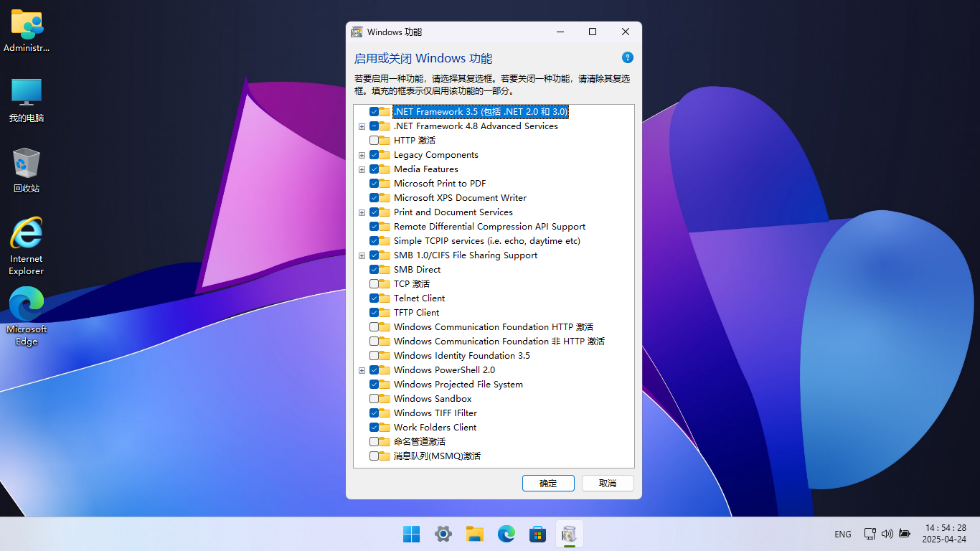The image size is (980, 551).
Task: Open File Explorer from taskbar
Action: point(475,534)
